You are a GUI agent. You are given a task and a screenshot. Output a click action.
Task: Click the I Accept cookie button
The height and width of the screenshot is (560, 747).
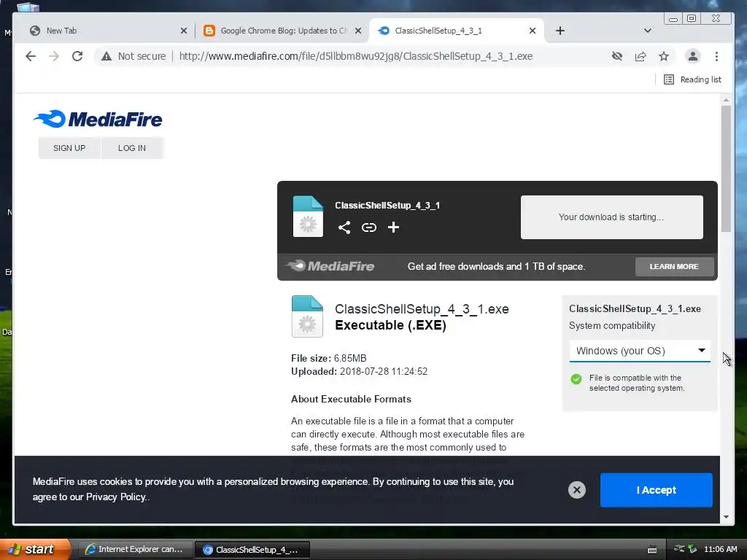coord(656,490)
